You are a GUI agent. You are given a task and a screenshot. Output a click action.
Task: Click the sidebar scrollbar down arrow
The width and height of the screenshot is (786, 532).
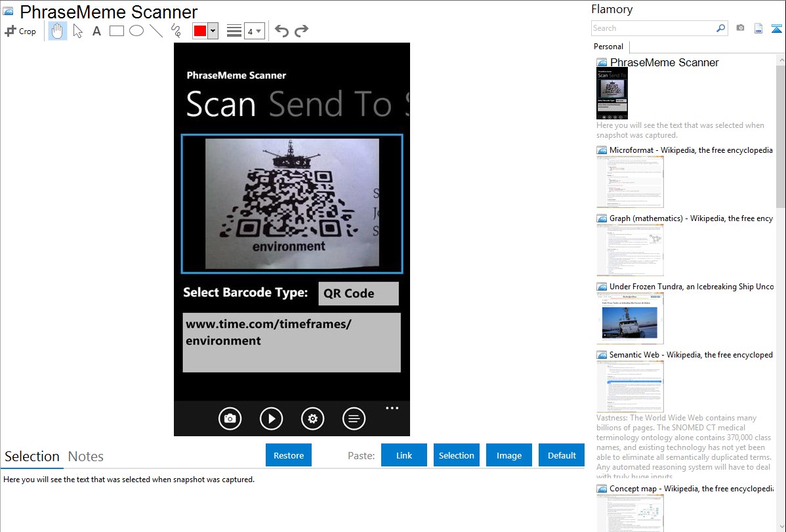point(781,526)
